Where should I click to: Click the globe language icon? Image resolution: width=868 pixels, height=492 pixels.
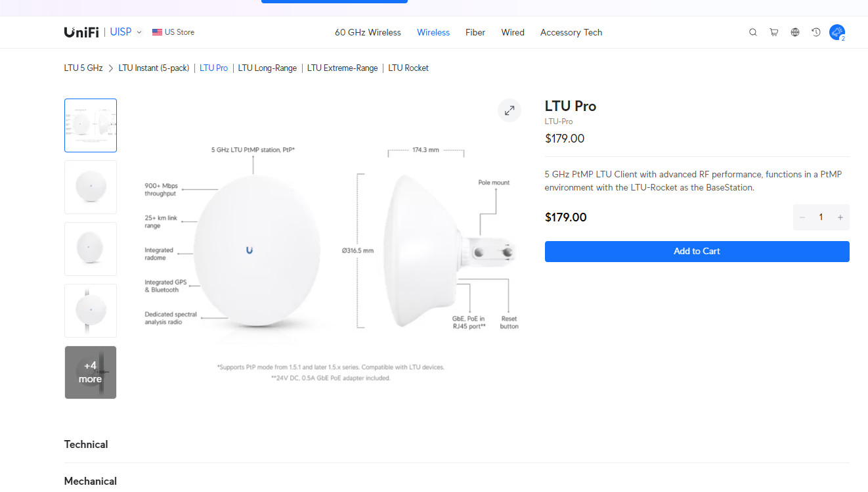795,32
